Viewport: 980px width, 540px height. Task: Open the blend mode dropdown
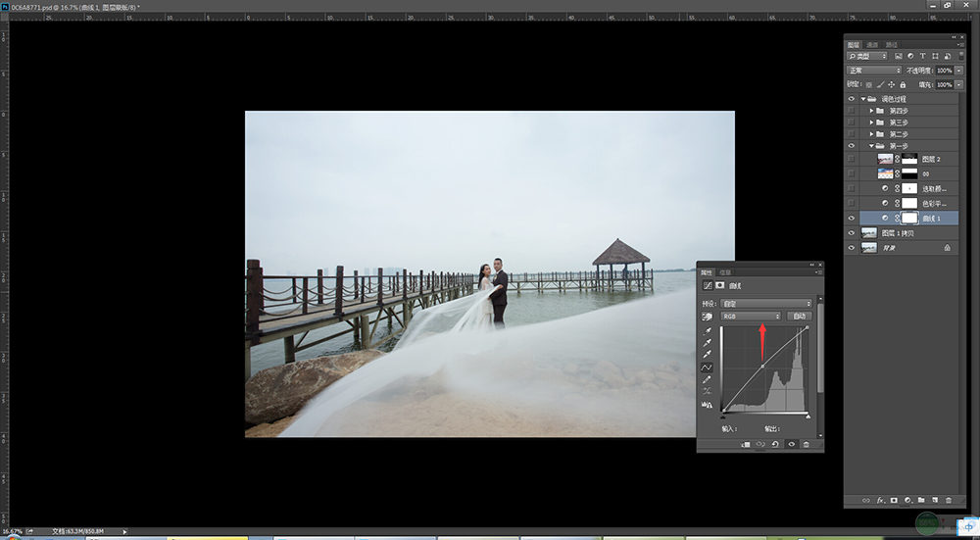(x=873, y=71)
